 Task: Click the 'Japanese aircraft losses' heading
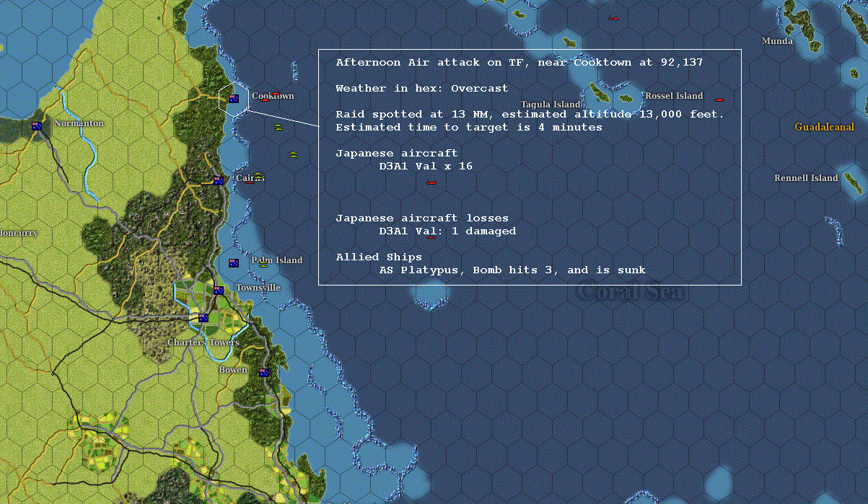[x=422, y=218]
